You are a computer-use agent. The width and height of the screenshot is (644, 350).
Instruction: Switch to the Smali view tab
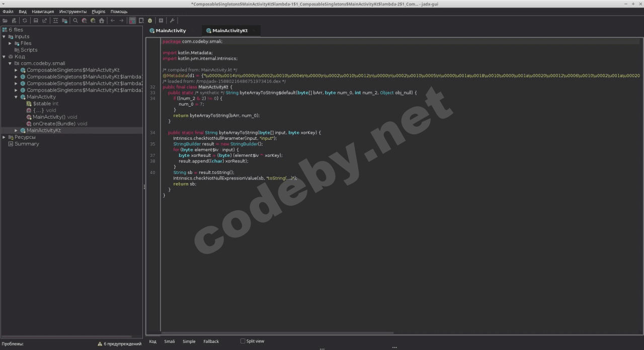[x=170, y=341]
